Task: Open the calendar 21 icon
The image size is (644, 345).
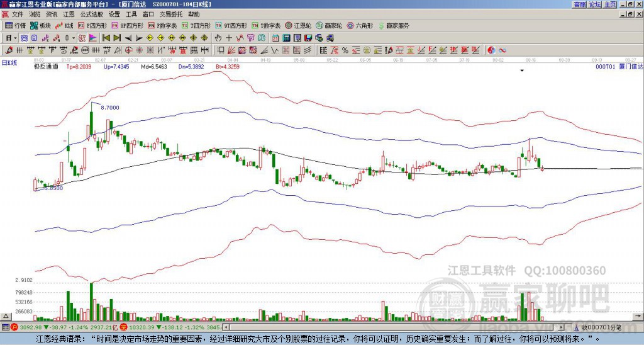Action: click(x=275, y=38)
